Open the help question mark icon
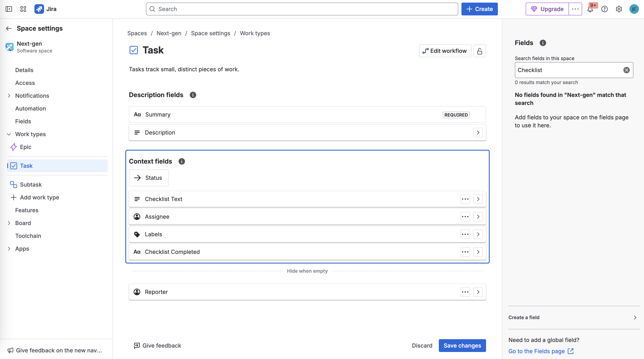The width and height of the screenshot is (644, 359). click(x=604, y=9)
